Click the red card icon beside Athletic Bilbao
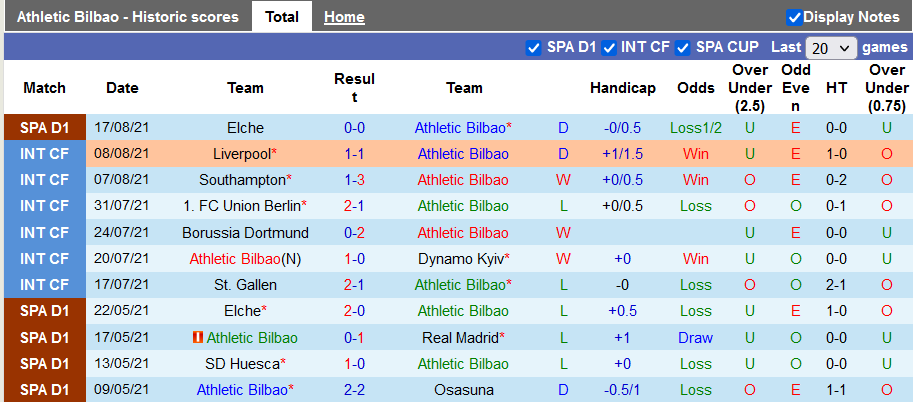 [x=197, y=338]
